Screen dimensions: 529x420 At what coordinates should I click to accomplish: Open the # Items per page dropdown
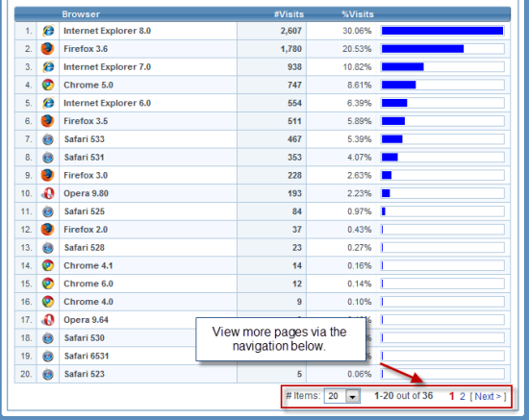pos(342,396)
